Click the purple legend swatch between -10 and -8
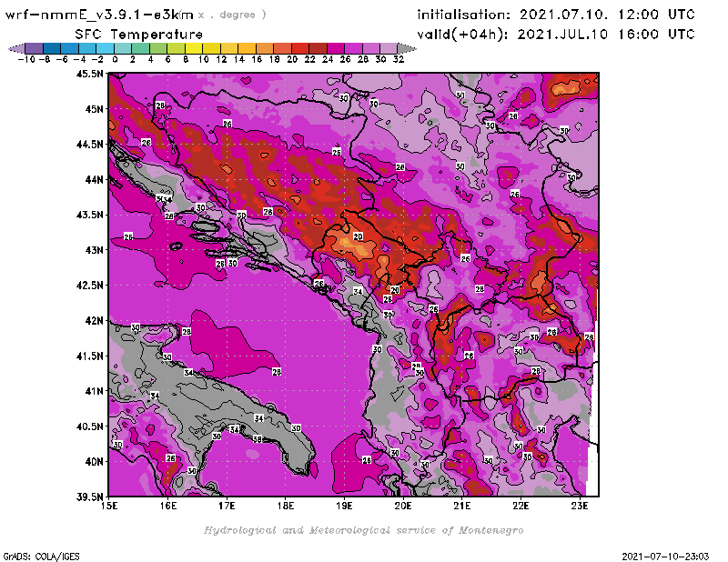728x562 pixels. (x=34, y=48)
